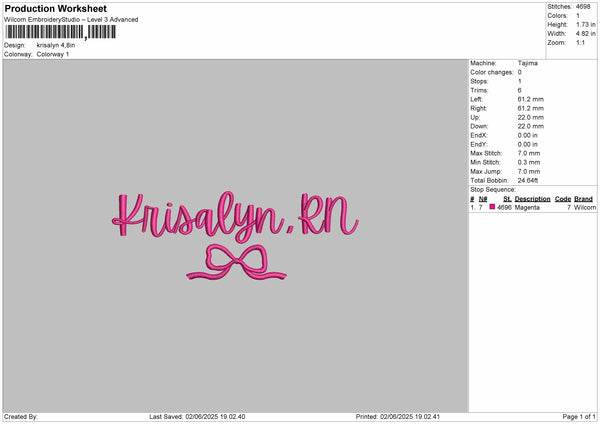Screen dimensions: 600x424
Task: Select the 'Colorway 1' value
Action: point(53,54)
